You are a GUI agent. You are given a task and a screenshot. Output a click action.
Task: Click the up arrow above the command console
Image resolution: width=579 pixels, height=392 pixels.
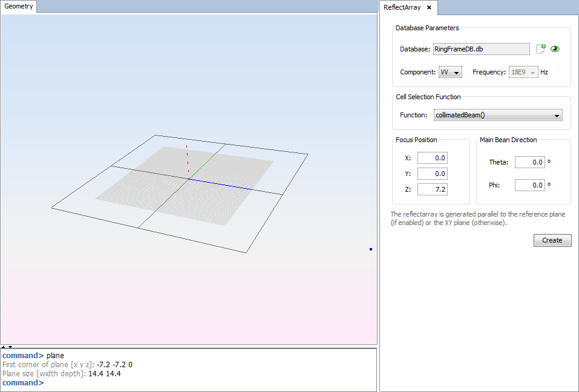[x=3, y=347]
